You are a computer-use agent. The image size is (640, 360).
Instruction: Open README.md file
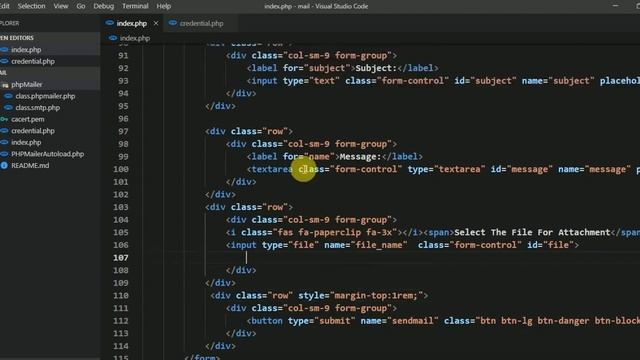point(30,165)
